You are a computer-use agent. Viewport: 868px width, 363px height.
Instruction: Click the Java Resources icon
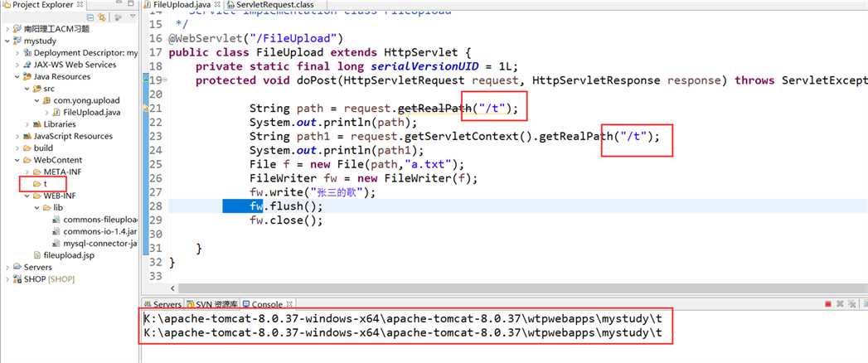[27, 76]
